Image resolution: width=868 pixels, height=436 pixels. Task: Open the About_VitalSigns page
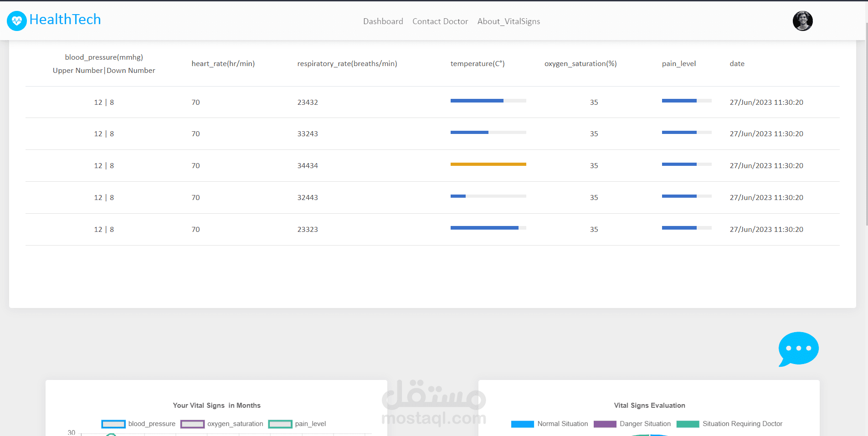point(508,21)
